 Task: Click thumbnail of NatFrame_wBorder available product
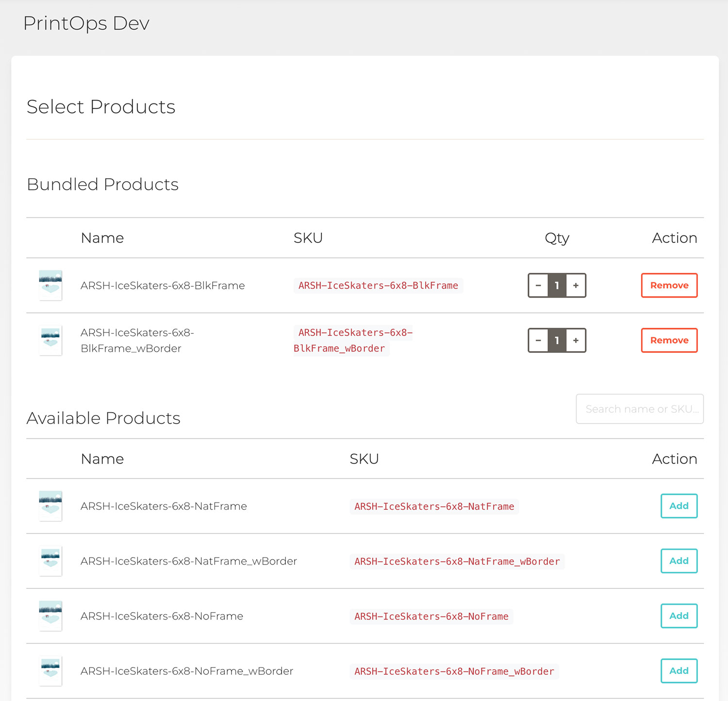click(50, 561)
